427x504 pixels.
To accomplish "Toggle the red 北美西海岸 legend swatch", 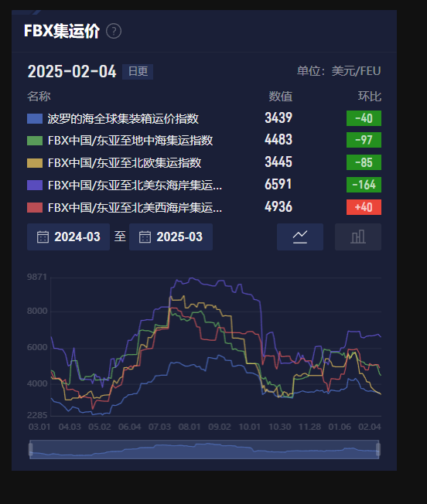I will click(35, 208).
